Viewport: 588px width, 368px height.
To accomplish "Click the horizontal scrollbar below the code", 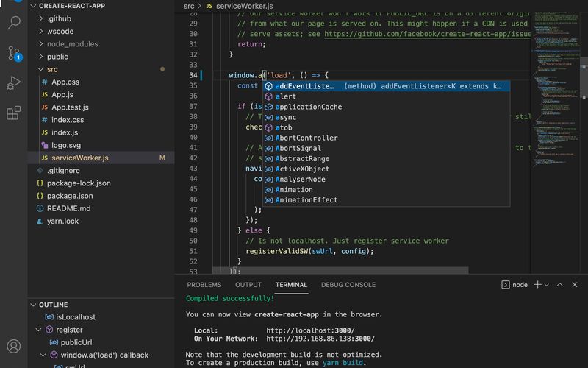I will pos(340,270).
